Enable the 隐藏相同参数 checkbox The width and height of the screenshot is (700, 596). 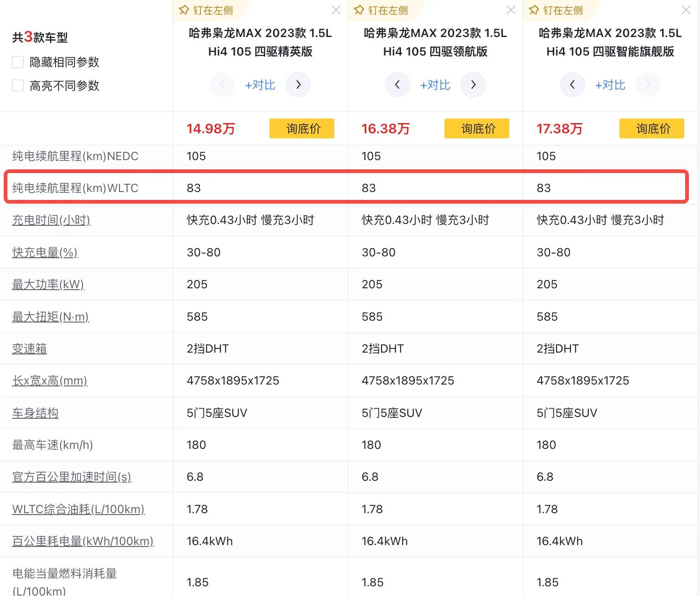coord(18,62)
